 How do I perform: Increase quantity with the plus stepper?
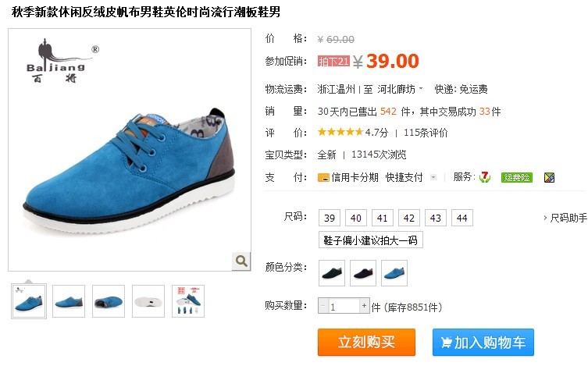pos(364,306)
